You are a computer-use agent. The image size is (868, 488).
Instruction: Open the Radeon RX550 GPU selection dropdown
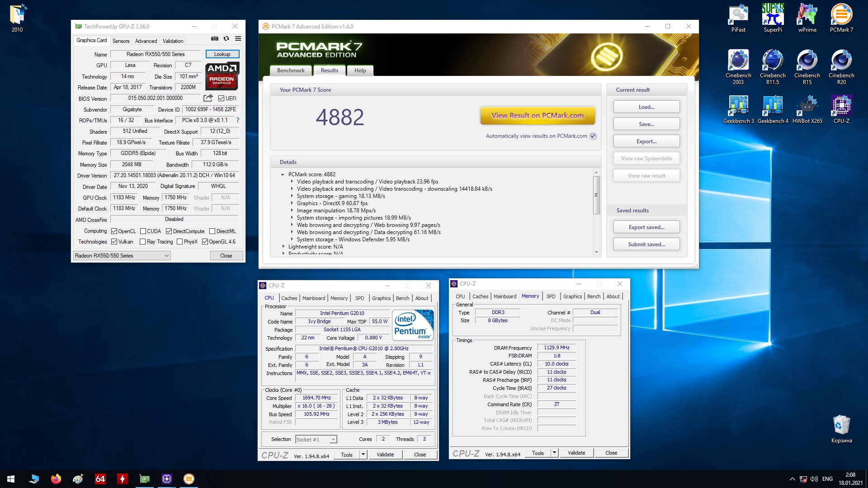122,256
